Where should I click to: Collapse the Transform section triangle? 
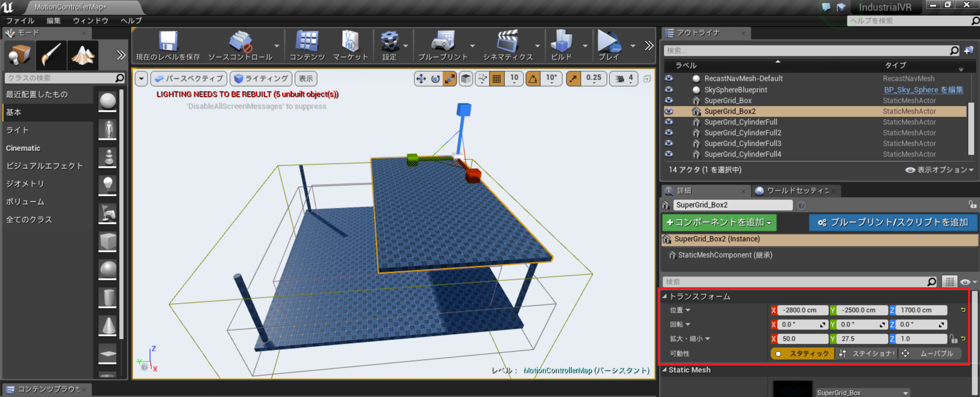click(x=665, y=296)
